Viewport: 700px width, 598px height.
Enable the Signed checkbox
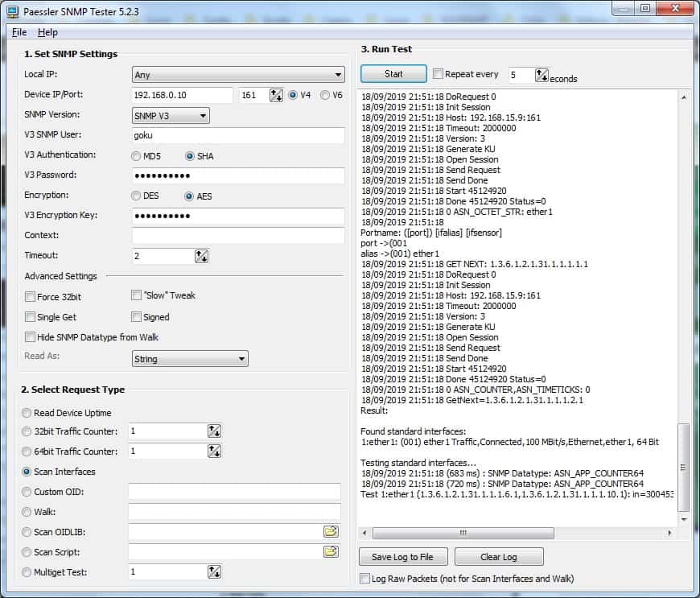coord(136,316)
